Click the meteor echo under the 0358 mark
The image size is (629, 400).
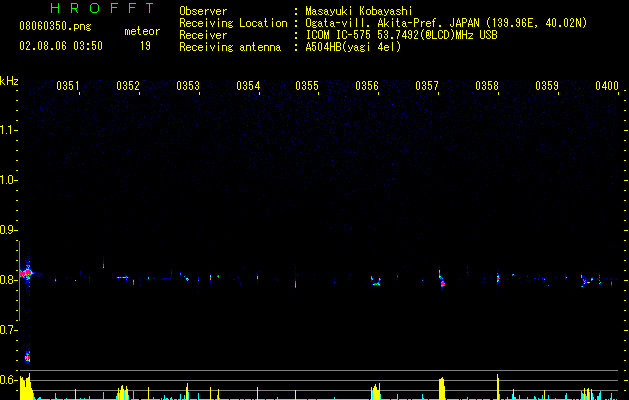498,278
